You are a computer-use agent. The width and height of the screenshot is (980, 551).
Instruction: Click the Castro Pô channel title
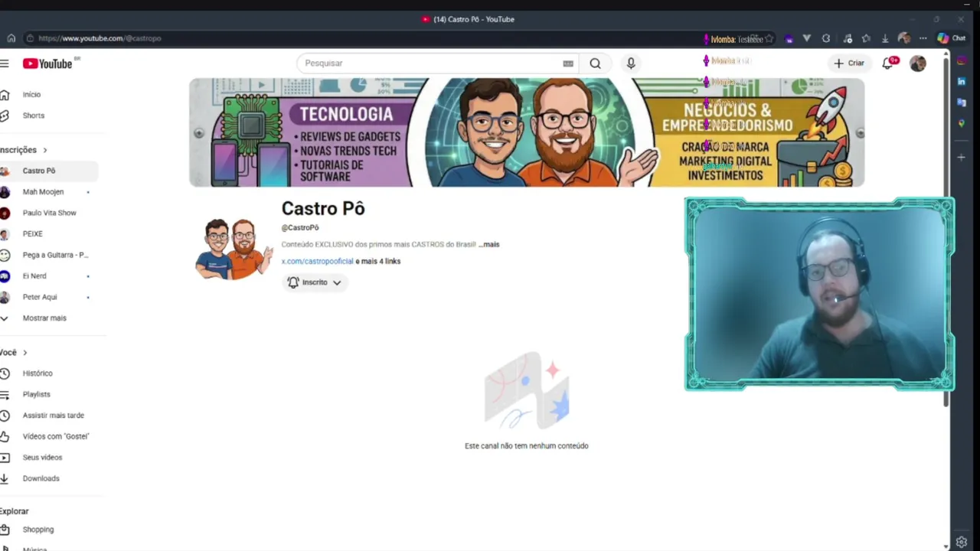point(323,208)
